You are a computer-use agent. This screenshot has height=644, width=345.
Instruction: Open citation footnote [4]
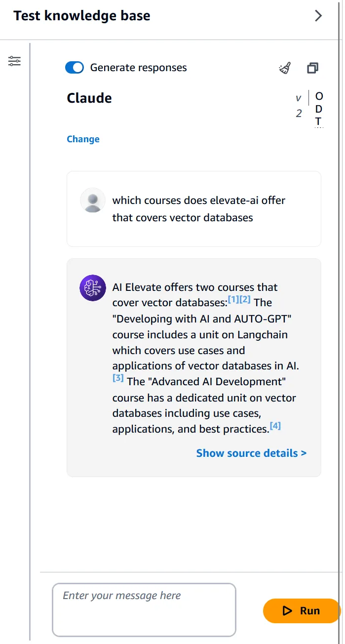275,426
